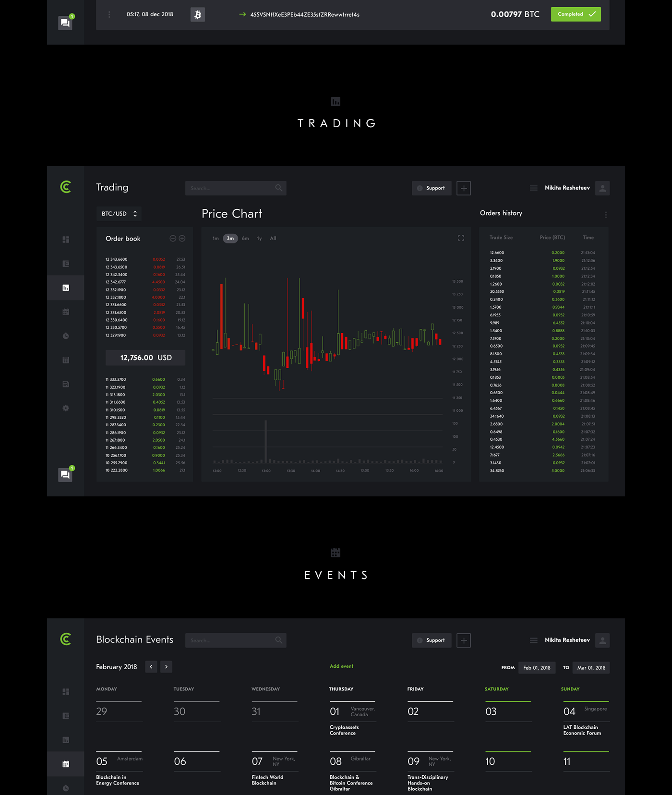Open the news icon in the Trading sidebar
Viewport: 672px width, 795px height.
(66, 384)
